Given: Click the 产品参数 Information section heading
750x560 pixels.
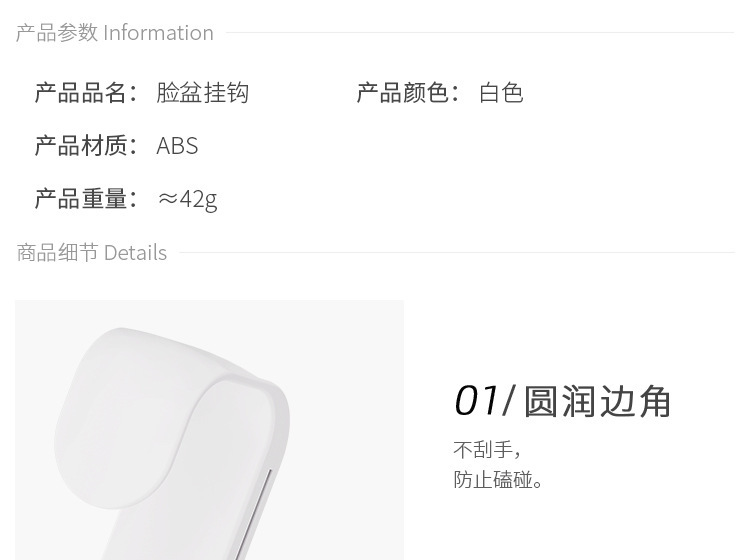Looking at the screenshot, I should coord(115,33).
